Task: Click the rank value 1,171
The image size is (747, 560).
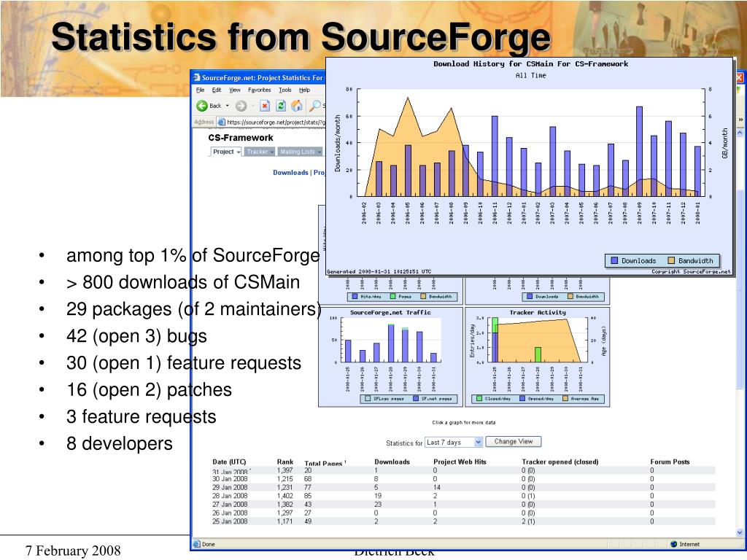Action: coord(285,521)
